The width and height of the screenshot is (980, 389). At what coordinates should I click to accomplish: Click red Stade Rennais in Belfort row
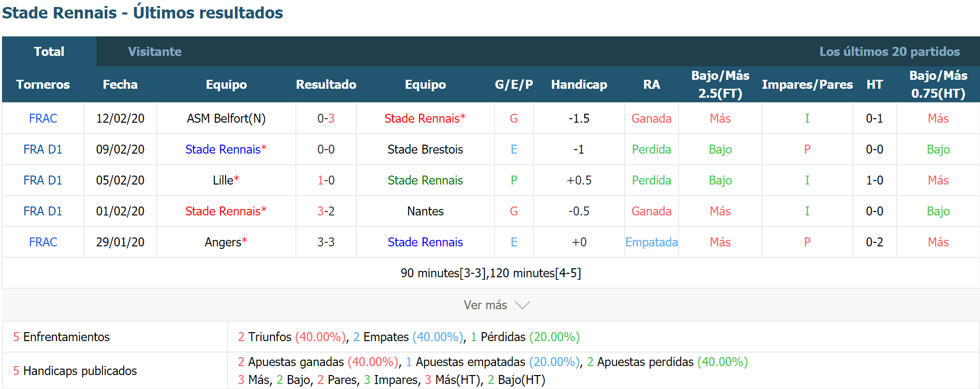click(x=422, y=118)
